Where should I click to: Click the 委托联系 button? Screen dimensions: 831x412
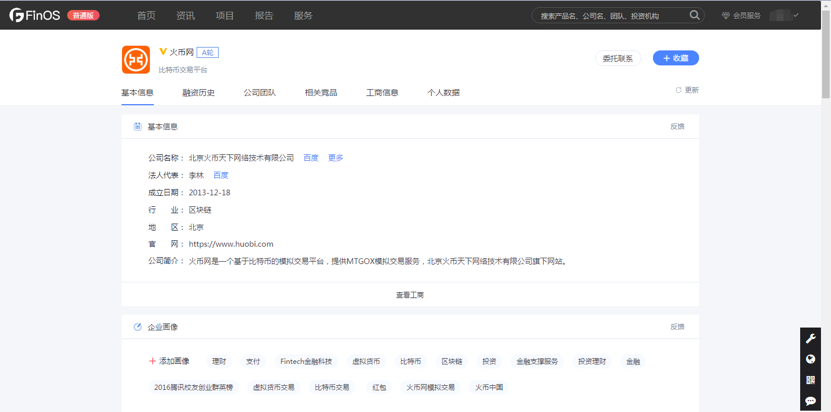[618, 58]
